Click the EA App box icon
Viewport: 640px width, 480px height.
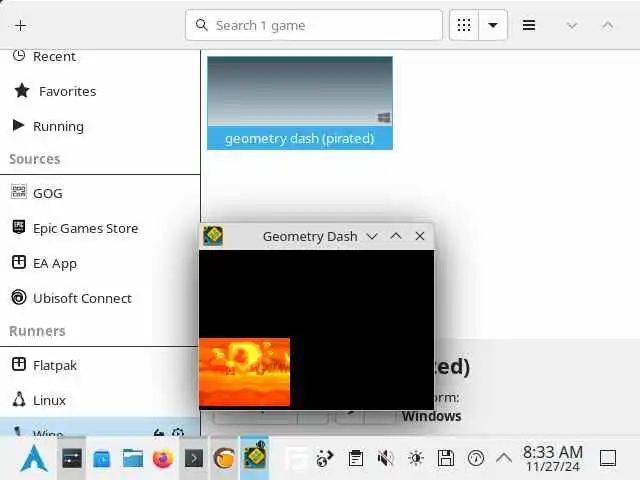point(19,262)
